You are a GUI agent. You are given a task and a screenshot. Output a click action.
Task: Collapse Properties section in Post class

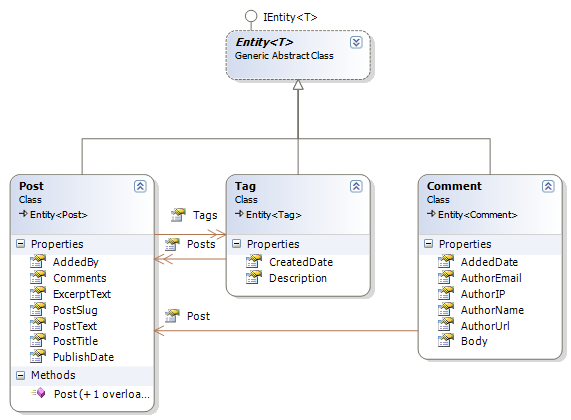coord(21,244)
